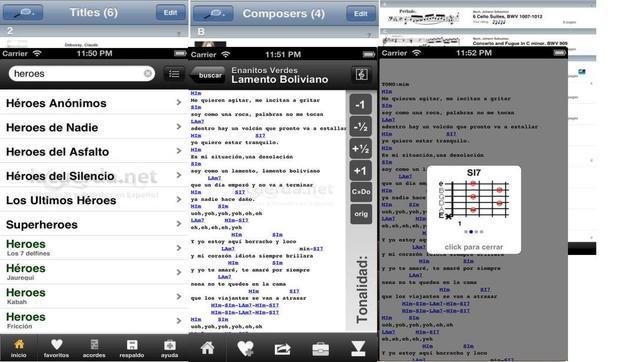Image resolution: width=644 pixels, height=362 pixels.
Task: Open Heroes de Nadie list entry
Action: (94, 127)
